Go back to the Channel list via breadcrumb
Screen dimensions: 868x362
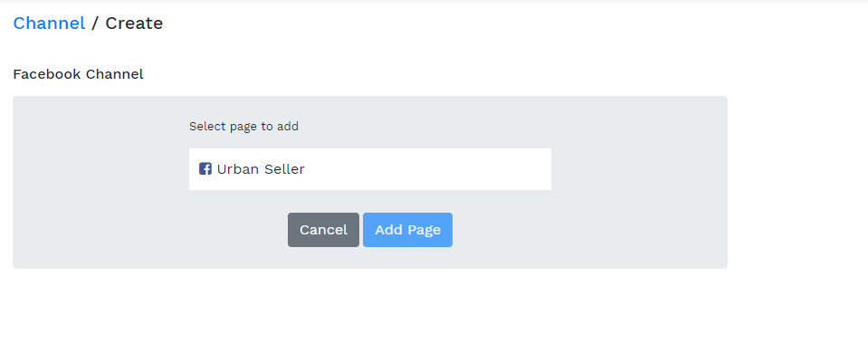click(49, 24)
